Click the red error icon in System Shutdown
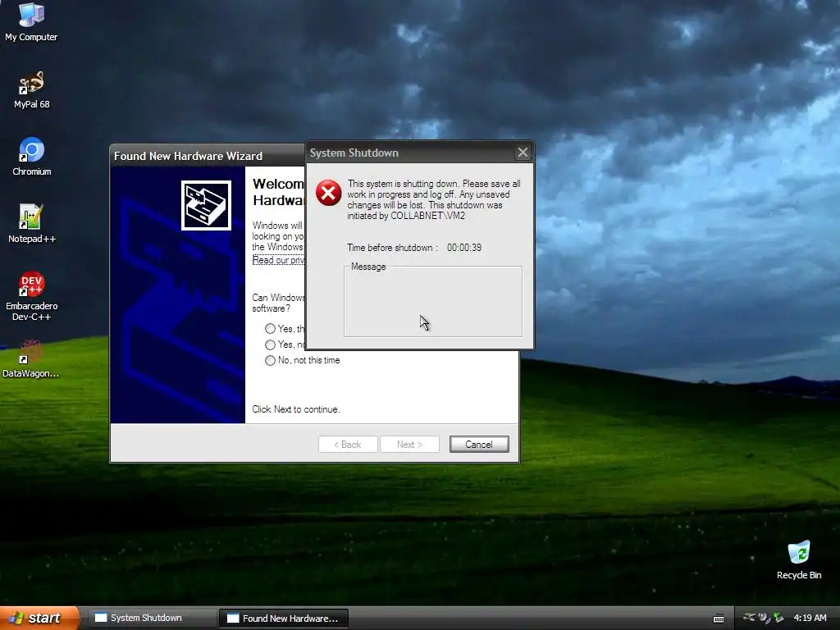The height and width of the screenshot is (630, 840). tap(328, 193)
